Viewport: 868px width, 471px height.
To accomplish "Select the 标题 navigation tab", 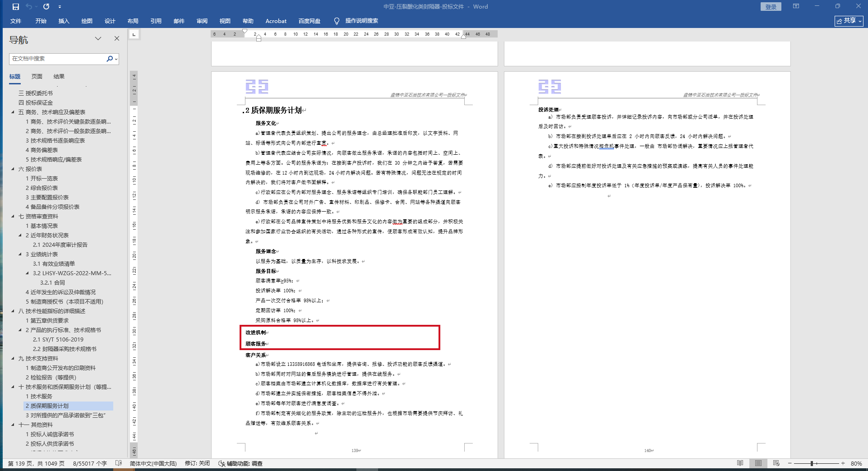I will coord(15,76).
